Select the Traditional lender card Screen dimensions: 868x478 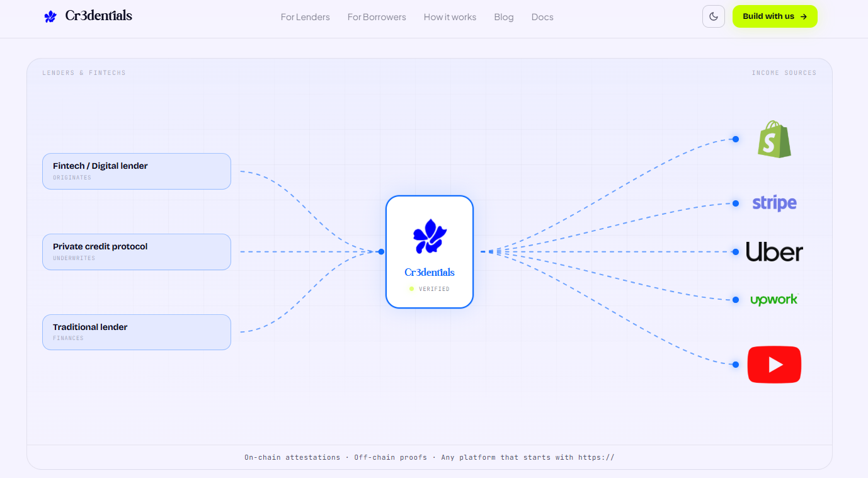(x=137, y=333)
